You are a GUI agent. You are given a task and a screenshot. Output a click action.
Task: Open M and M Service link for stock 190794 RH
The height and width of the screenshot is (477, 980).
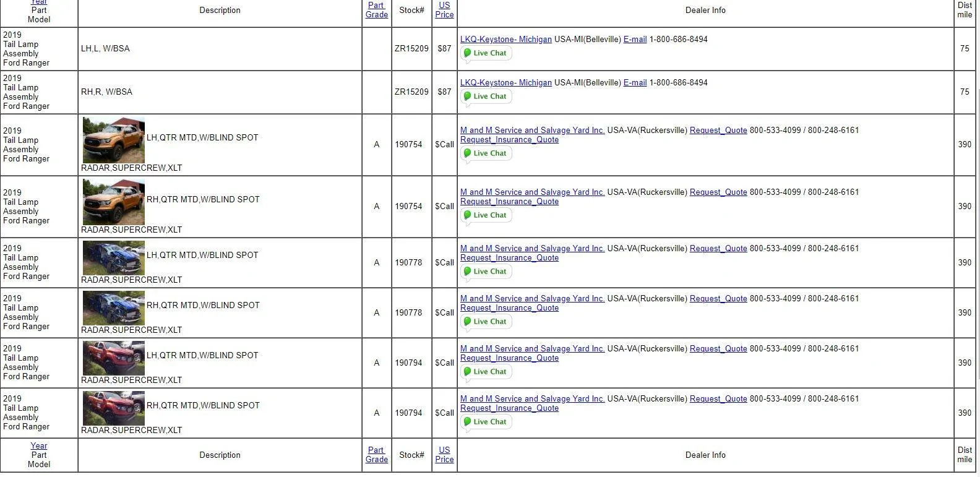[533, 399]
